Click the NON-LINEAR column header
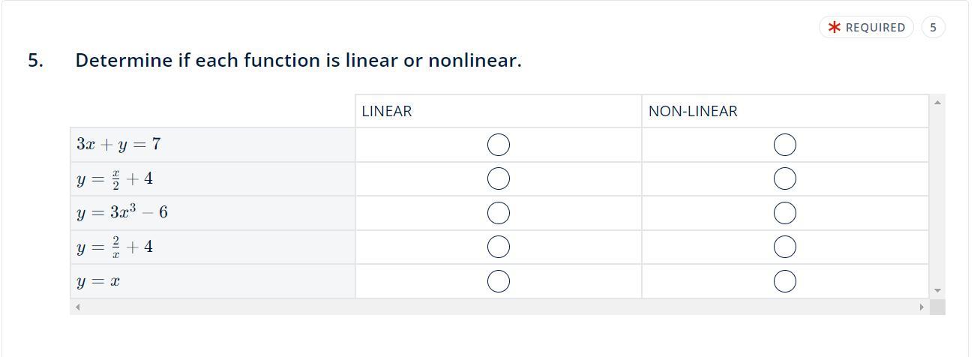 coord(693,111)
